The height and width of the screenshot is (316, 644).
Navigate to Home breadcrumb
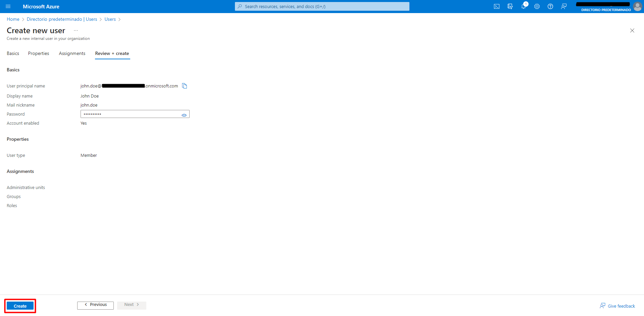(x=13, y=19)
